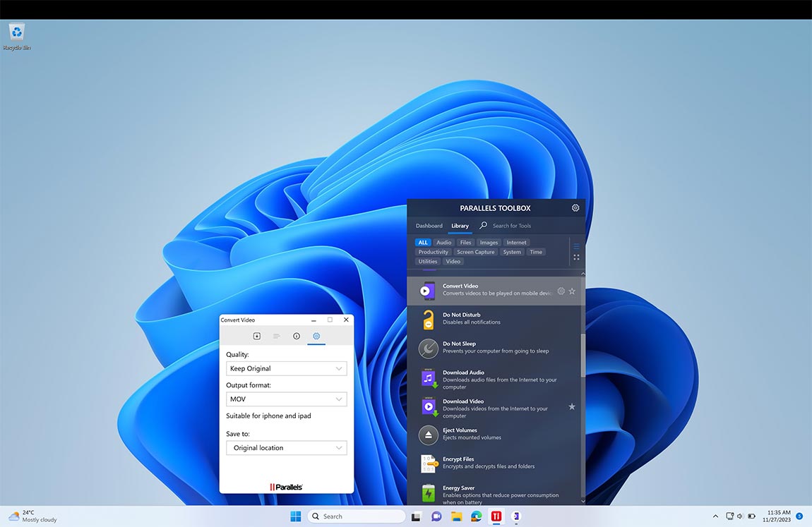
Task: Open Parallels Toolbox settings gear
Action: [575, 207]
